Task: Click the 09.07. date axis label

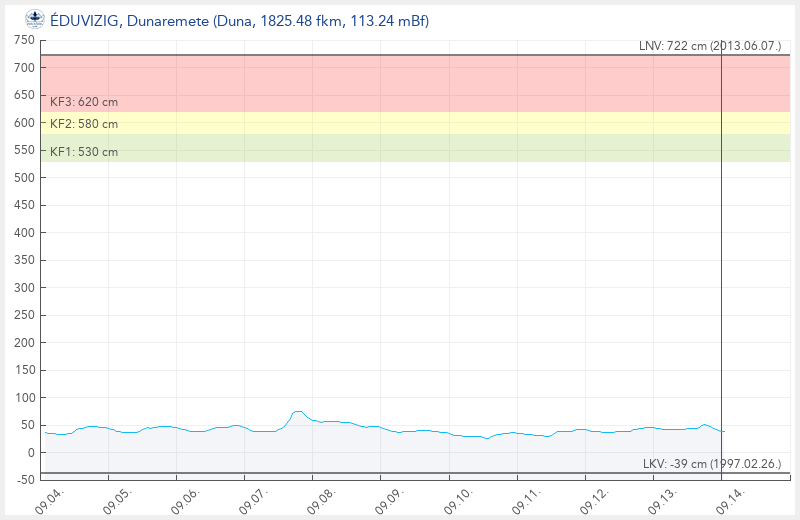Action: [254, 501]
